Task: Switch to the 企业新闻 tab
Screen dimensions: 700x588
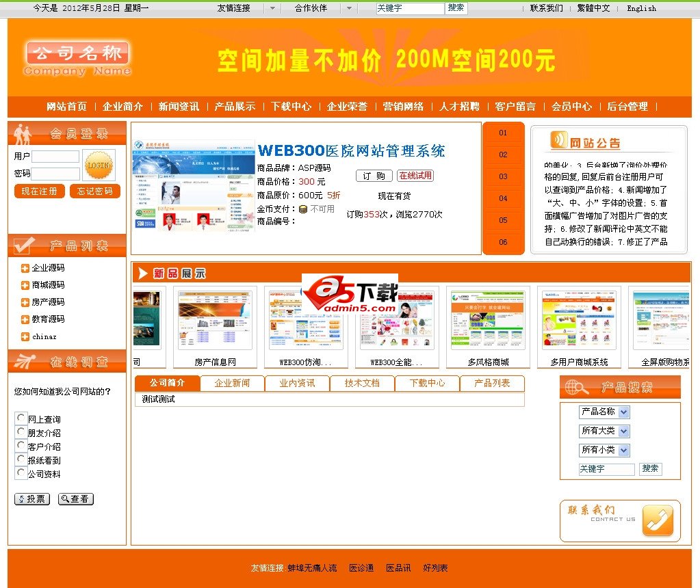Action: (x=232, y=384)
